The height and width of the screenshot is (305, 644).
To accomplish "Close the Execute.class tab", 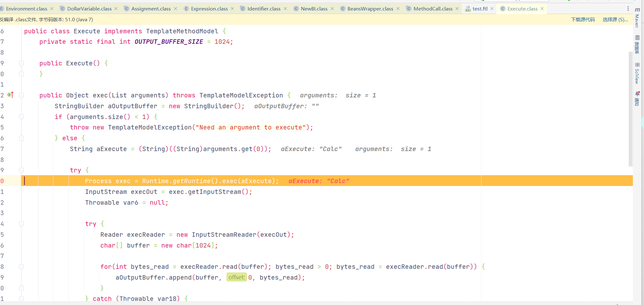I will (542, 9).
